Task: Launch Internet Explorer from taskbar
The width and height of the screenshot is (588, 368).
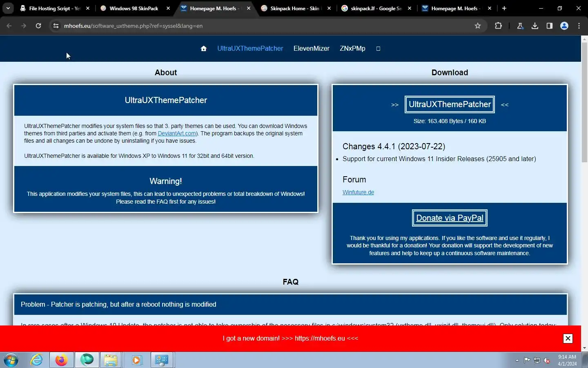Action: tap(37, 360)
